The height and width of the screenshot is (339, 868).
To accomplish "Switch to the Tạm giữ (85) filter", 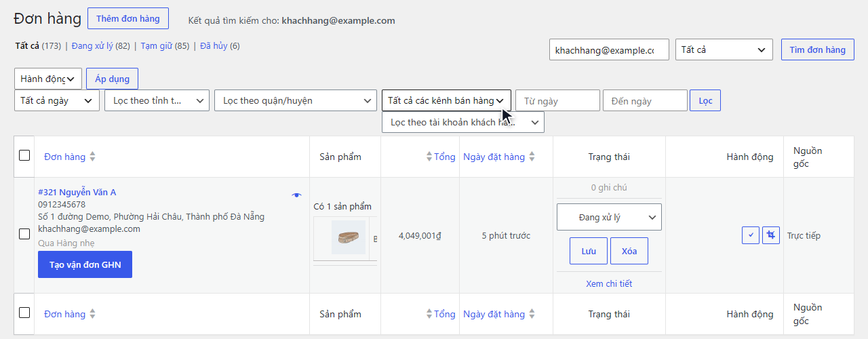I will coord(165,46).
